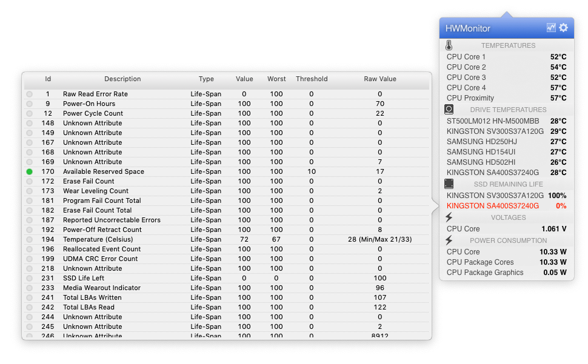Click the status dot for Reported Uncorrectable Errors
This screenshot has width=588, height=364.
point(29,220)
